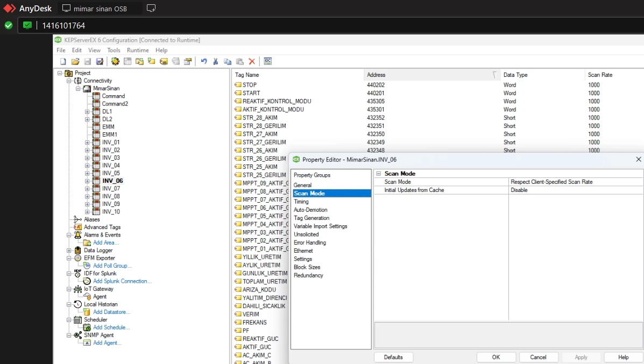Click the red Delete X icon
Screen dimensions: 644x364
[252, 61]
